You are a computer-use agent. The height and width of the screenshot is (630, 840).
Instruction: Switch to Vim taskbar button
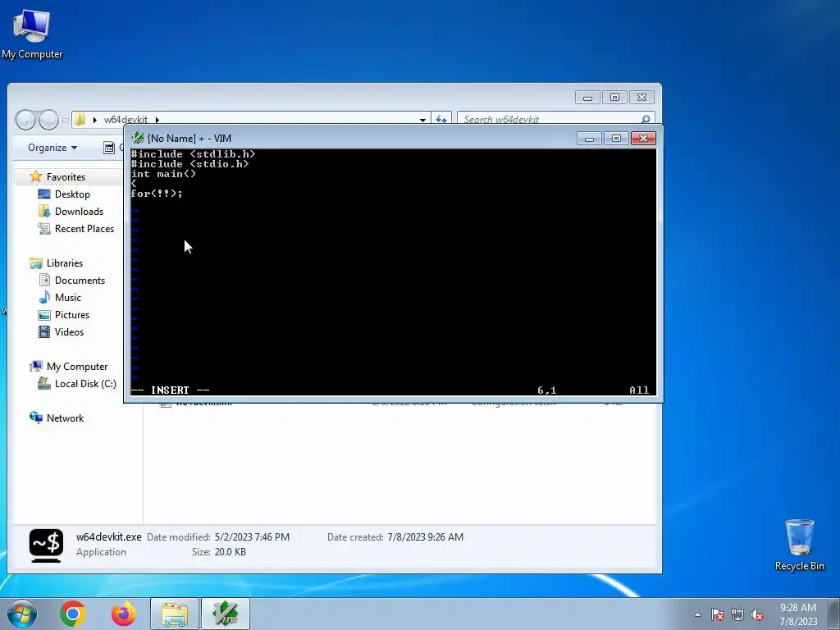tap(226, 614)
